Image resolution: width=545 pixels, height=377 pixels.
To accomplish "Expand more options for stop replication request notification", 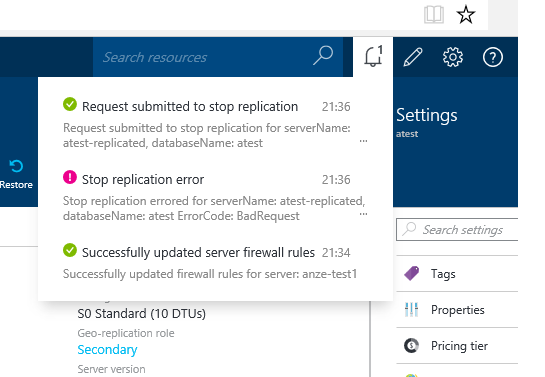I will coord(363,141).
